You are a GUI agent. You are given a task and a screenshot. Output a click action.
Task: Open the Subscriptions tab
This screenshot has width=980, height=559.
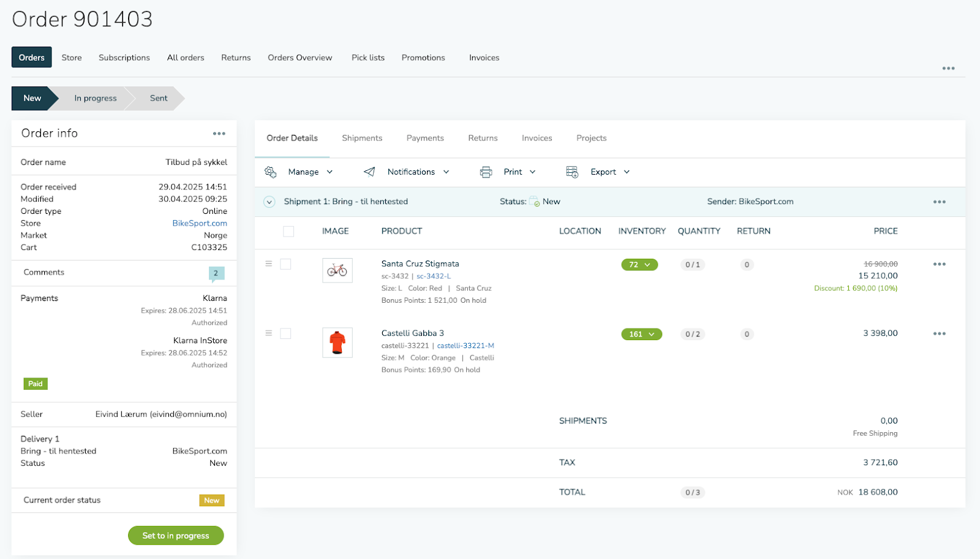point(124,58)
